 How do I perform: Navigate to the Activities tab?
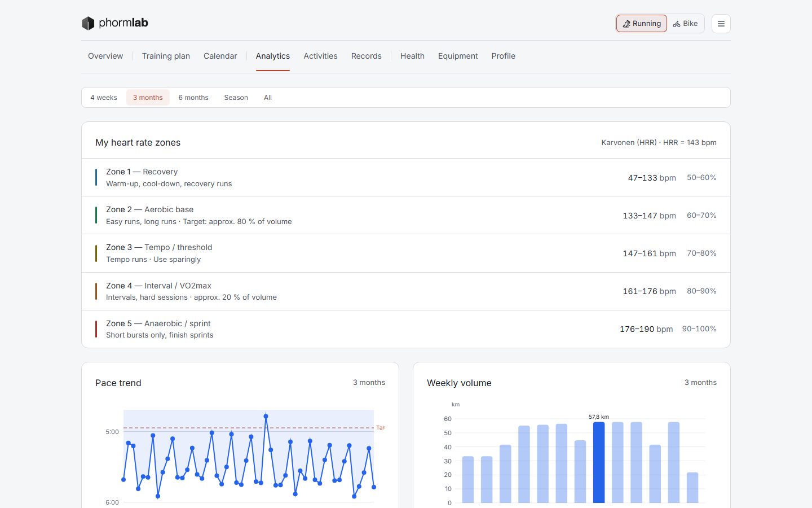(x=320, y=56)
